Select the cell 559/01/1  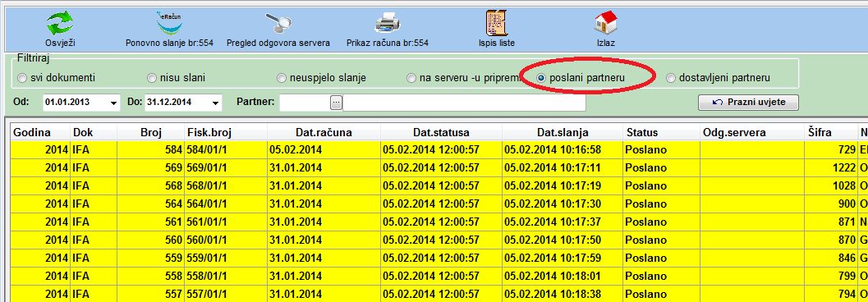226,258
